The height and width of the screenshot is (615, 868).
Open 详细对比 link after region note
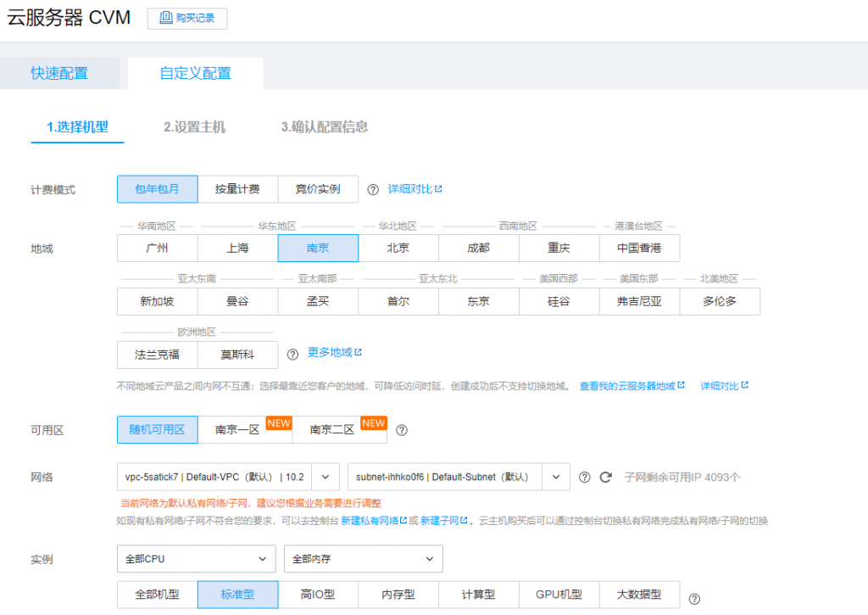[x=724, y=386]
